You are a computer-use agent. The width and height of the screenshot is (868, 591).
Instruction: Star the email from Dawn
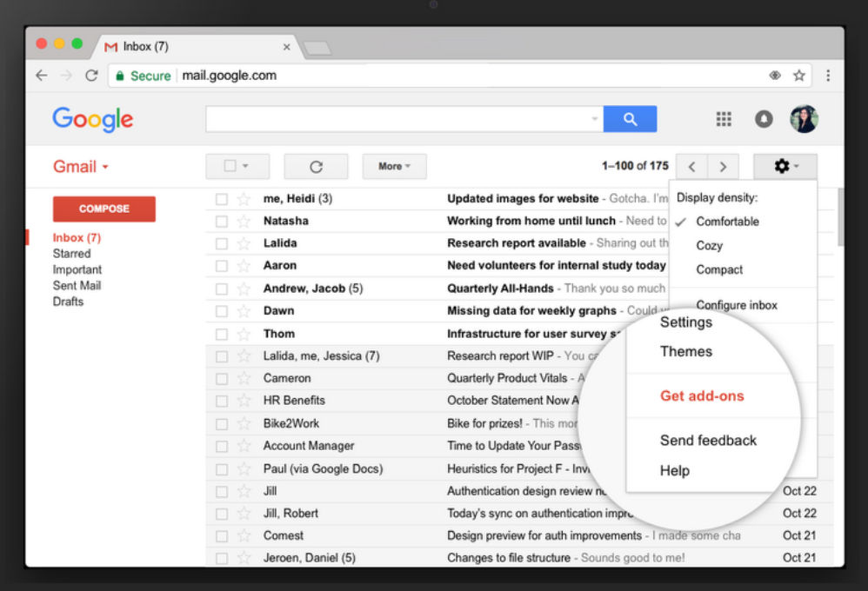pos(244,311)
